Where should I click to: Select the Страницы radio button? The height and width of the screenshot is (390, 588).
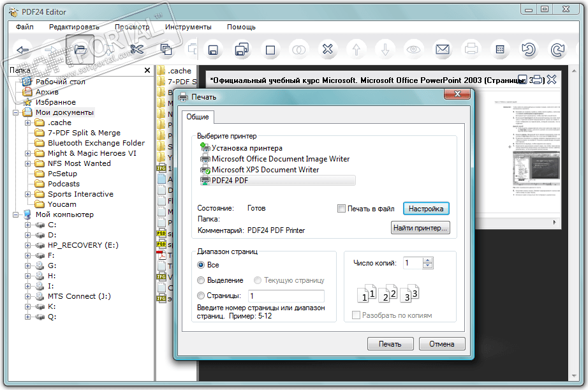(201, 296)
